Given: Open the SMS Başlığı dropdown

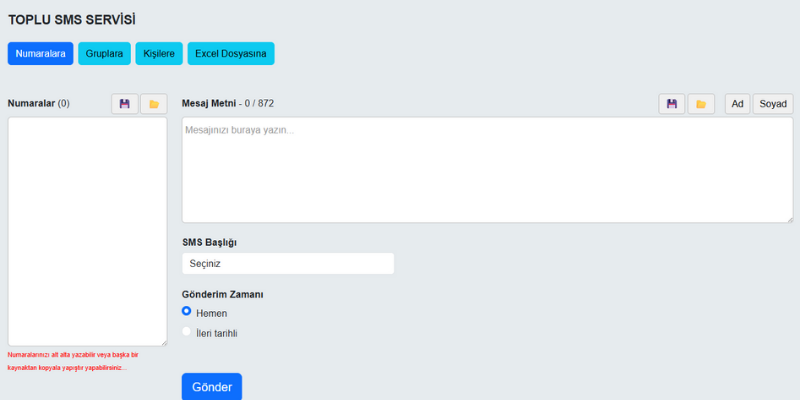Looking at the screenshot, I should click(288, 264).
